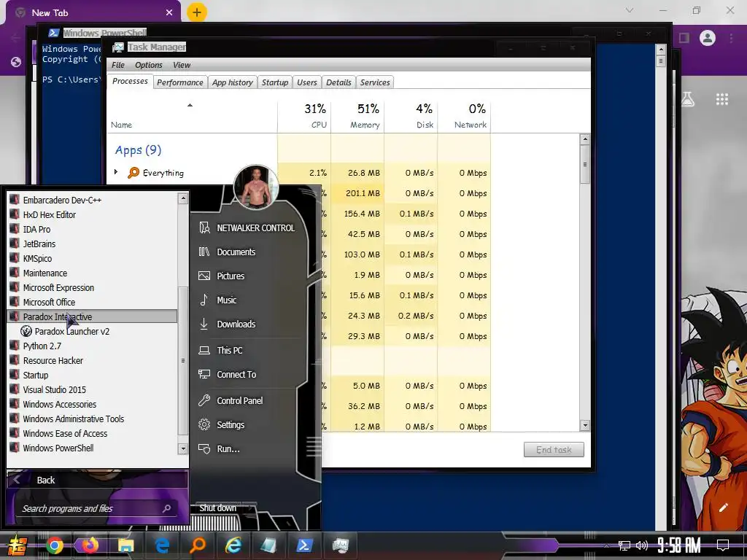
Task: Click the Start button on taskbar
Action: 17,546
